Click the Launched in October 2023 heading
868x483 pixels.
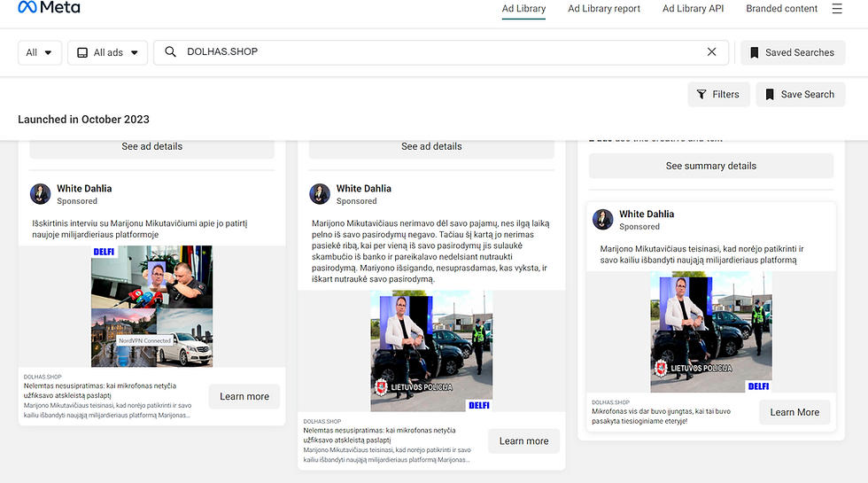pos(83,120)
